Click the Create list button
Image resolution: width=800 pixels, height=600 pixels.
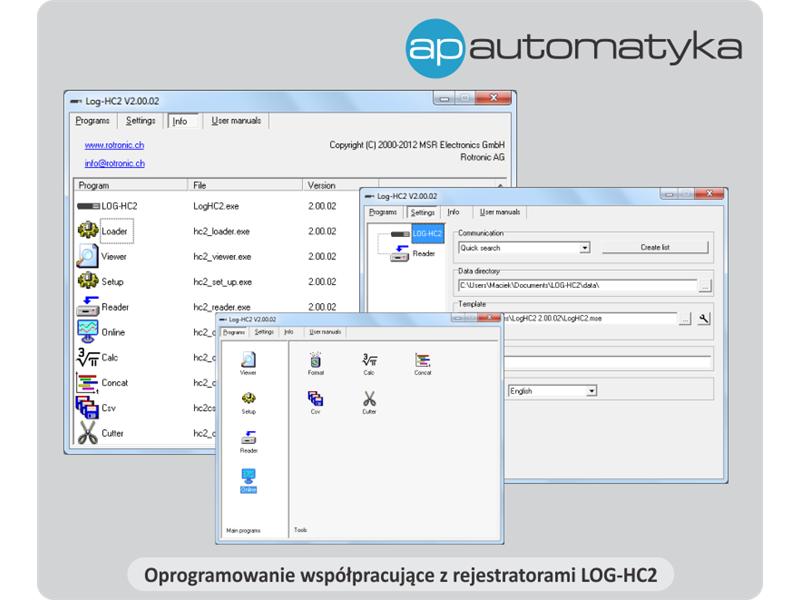click(655, 247)
